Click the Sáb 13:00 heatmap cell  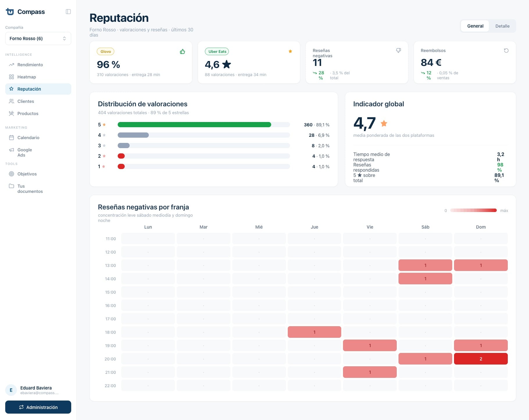(425, 265)
